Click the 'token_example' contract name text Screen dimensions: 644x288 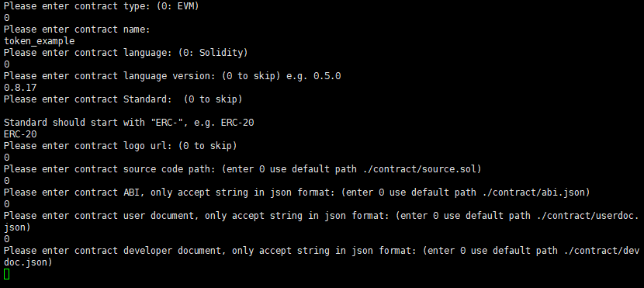point(40,41)
